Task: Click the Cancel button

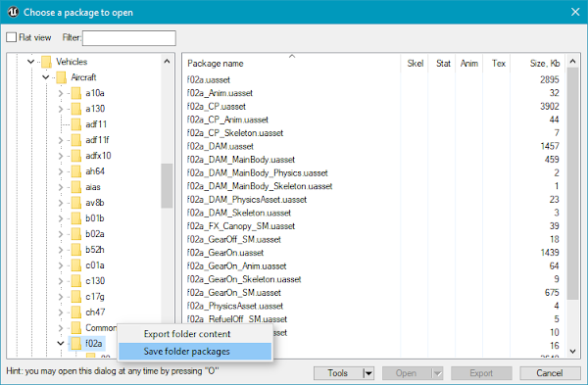Action: pyautogui.click(x=550, y=373)
